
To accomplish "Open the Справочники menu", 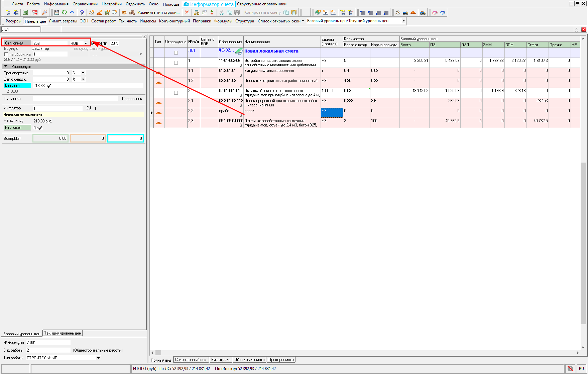I will (x=85, y=4).
